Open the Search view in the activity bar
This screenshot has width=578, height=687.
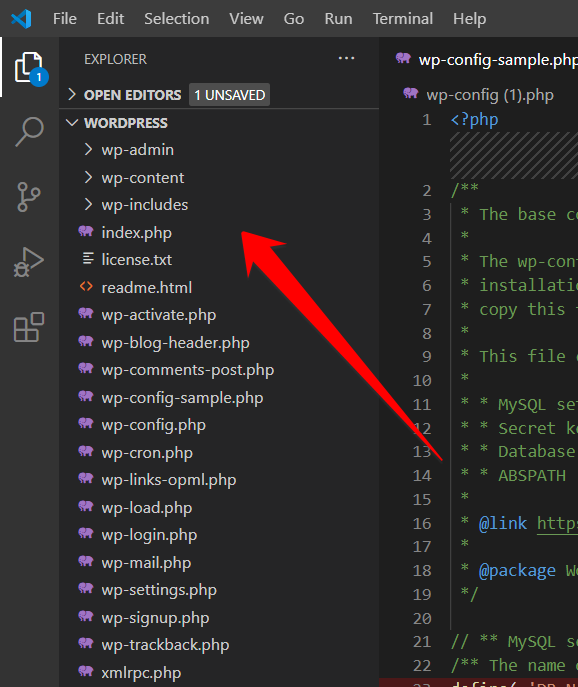tap(29, 132)
